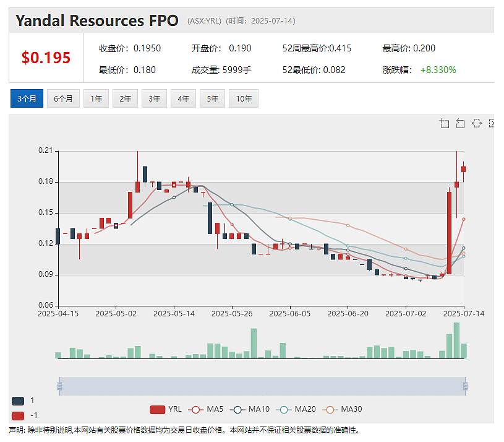Screen dimensions: 504x442
Task: Click the right data zoom slider handle
Action: [x=465, y=386]
